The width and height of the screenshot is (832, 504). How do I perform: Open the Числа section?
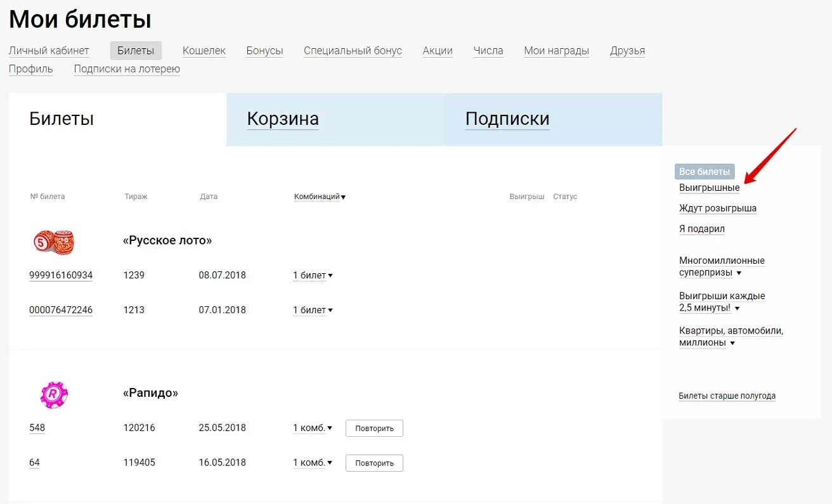[488, 51]
